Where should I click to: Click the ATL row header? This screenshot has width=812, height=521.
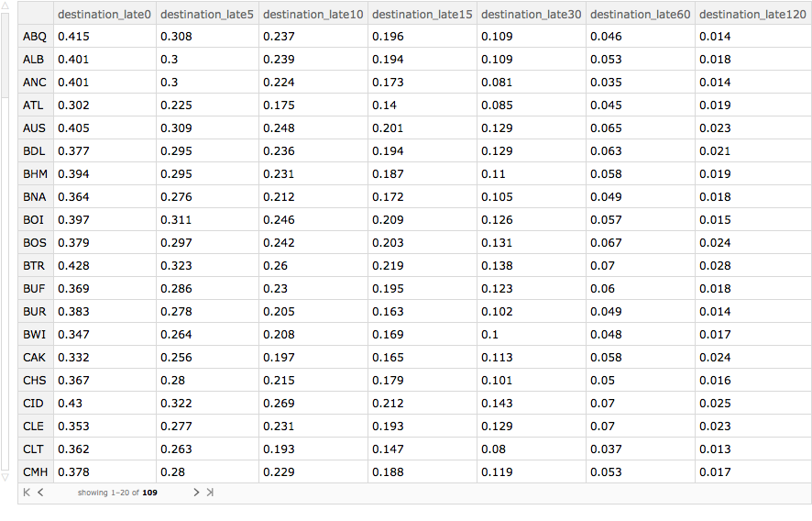coord(33,105)
